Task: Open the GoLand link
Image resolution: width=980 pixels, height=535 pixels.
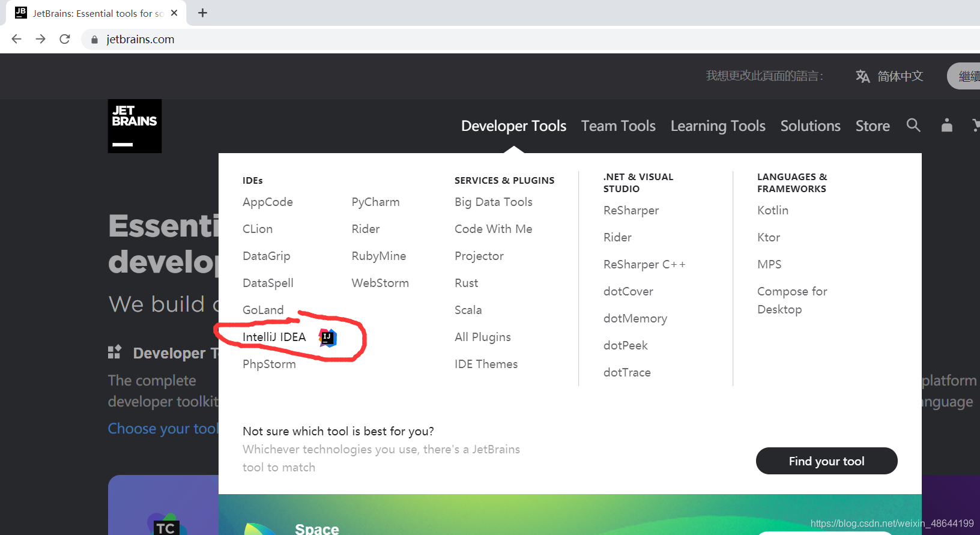Action: (263, 310)
